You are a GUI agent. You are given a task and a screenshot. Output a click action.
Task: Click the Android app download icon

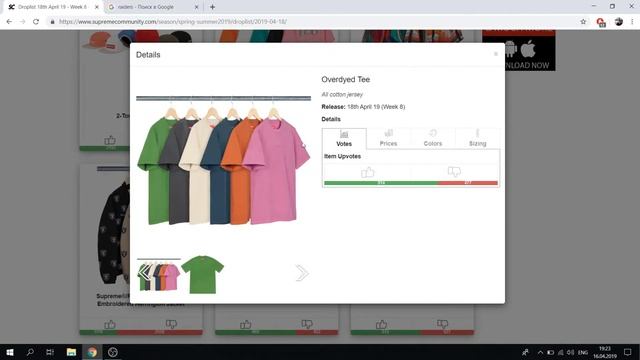(510, 49)
